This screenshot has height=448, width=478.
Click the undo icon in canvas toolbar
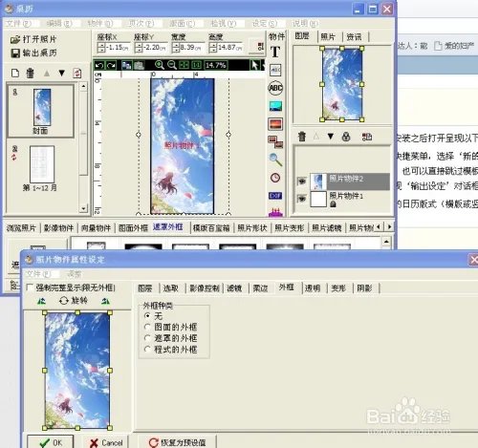click(99, 65)
